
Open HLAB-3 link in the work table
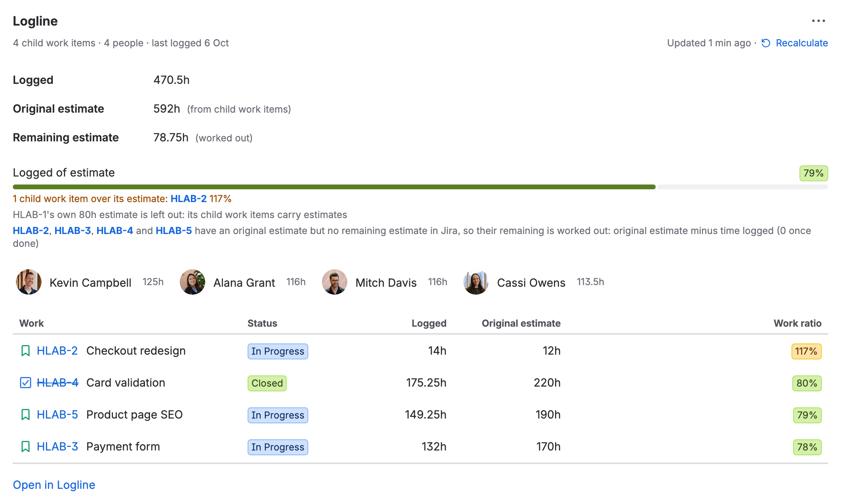tap(58, 446)
